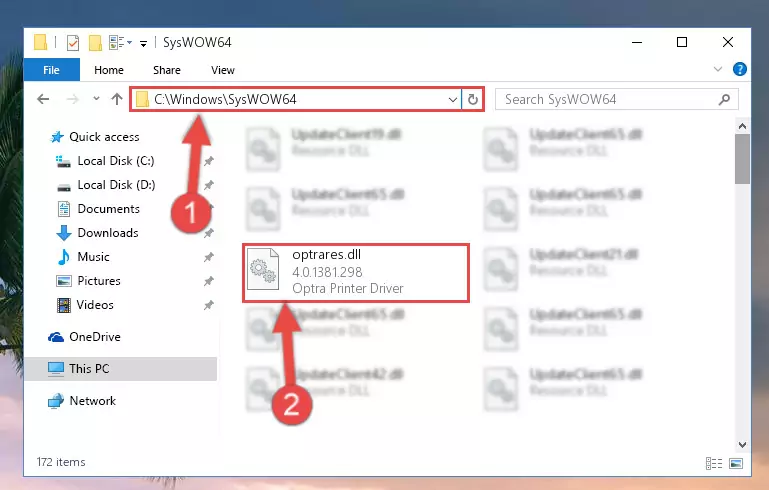The height and width of the screenshot is (490, 769).
Task: Open the recent locations dropdown arrow
Action: coord(96,99)
